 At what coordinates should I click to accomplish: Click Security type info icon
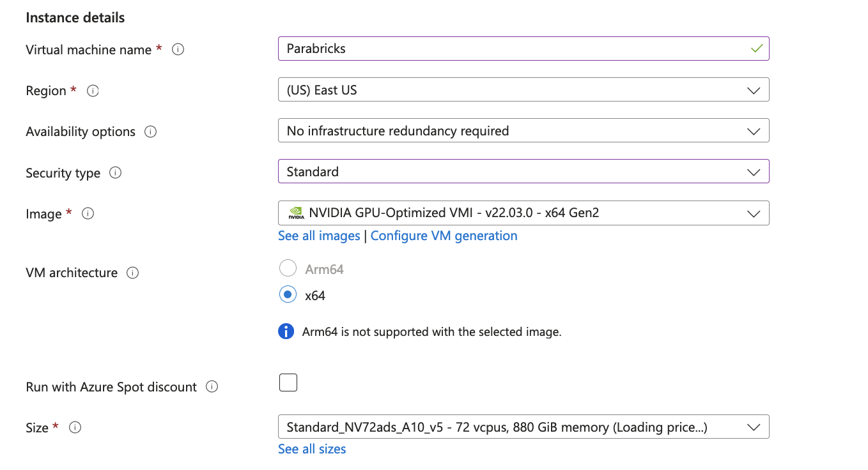tap(116, 172)
